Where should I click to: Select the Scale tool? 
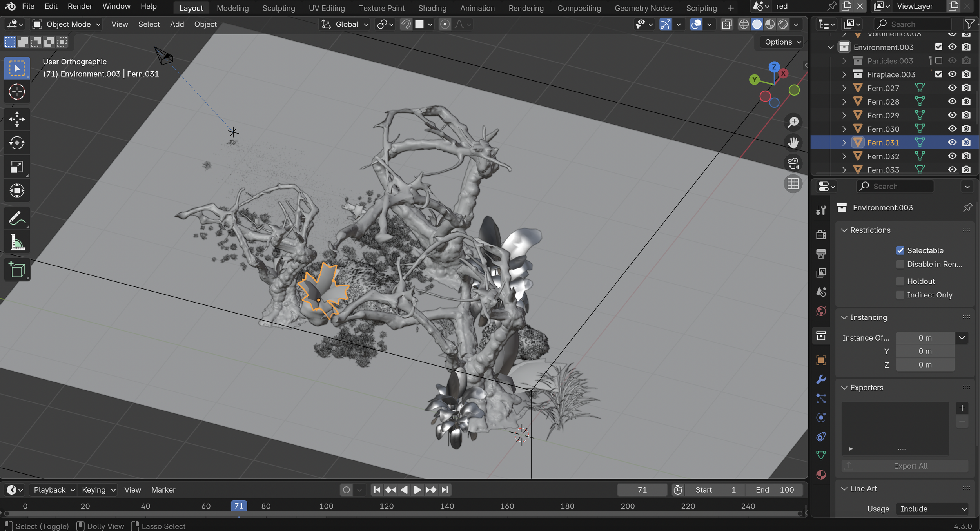(x=17, y=167)
